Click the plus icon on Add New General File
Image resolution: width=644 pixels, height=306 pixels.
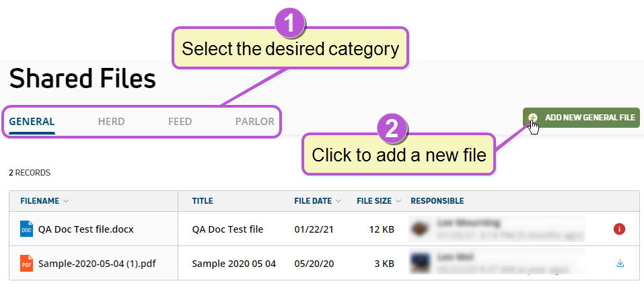click(533, 118)
